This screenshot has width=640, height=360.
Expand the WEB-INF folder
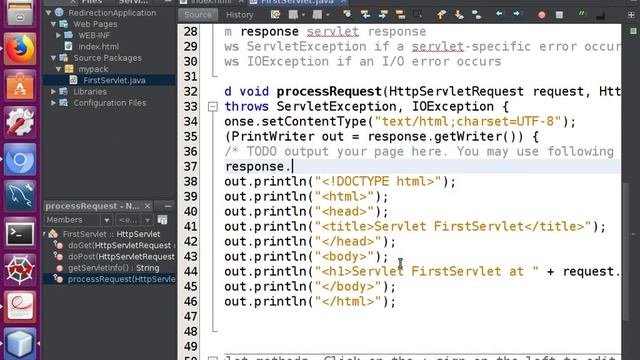[58, 36]
